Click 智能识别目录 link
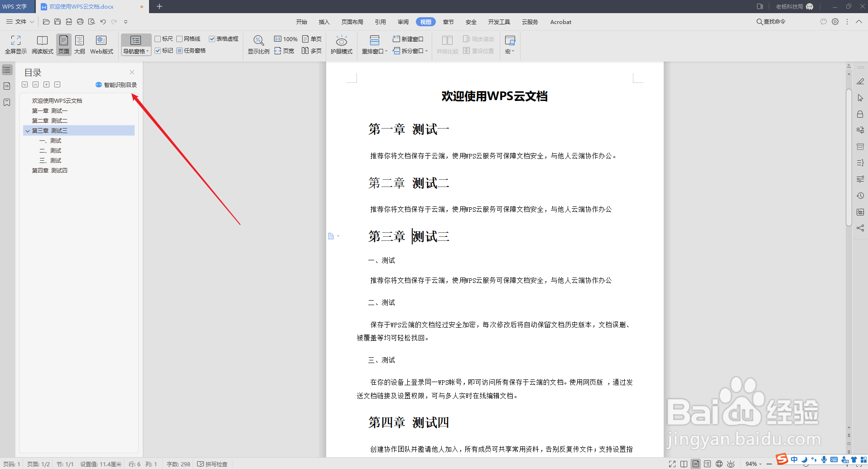Screen dimensions: 868x469 pyautogui.click(x=116, y=85)
